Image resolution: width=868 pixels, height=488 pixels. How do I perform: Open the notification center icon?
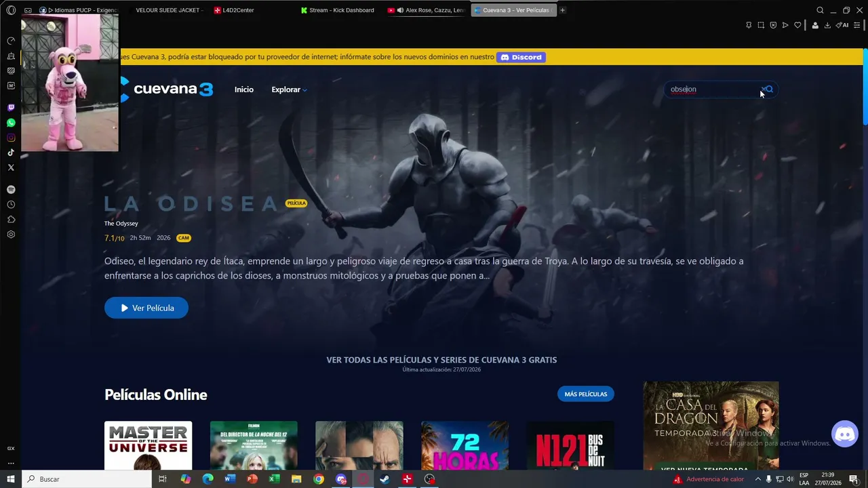(854, 479)
